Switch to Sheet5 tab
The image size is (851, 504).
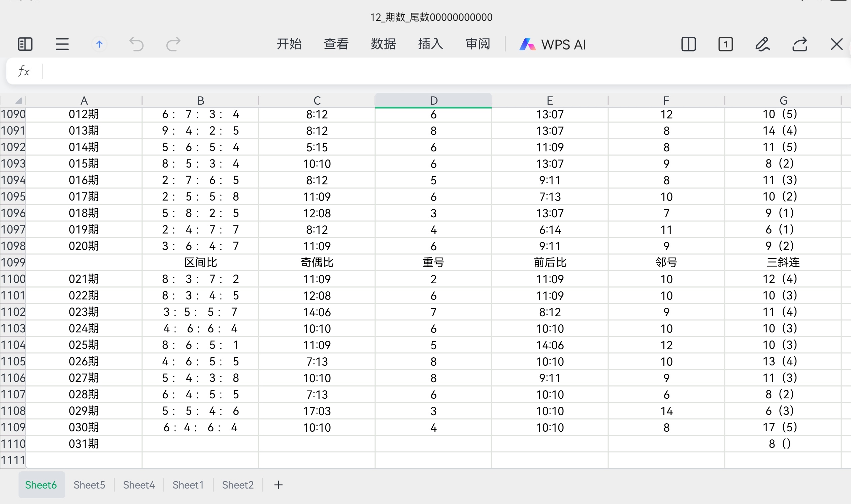(89, 484)
